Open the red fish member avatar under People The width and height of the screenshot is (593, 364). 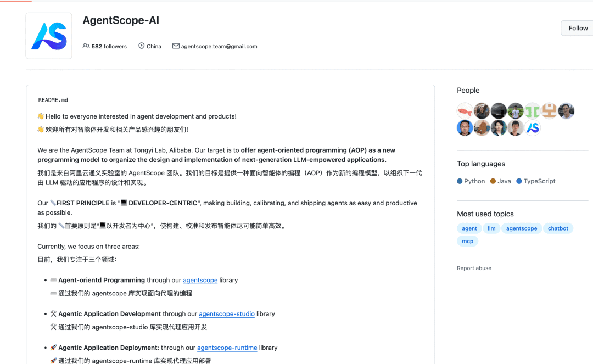[465, 110]
